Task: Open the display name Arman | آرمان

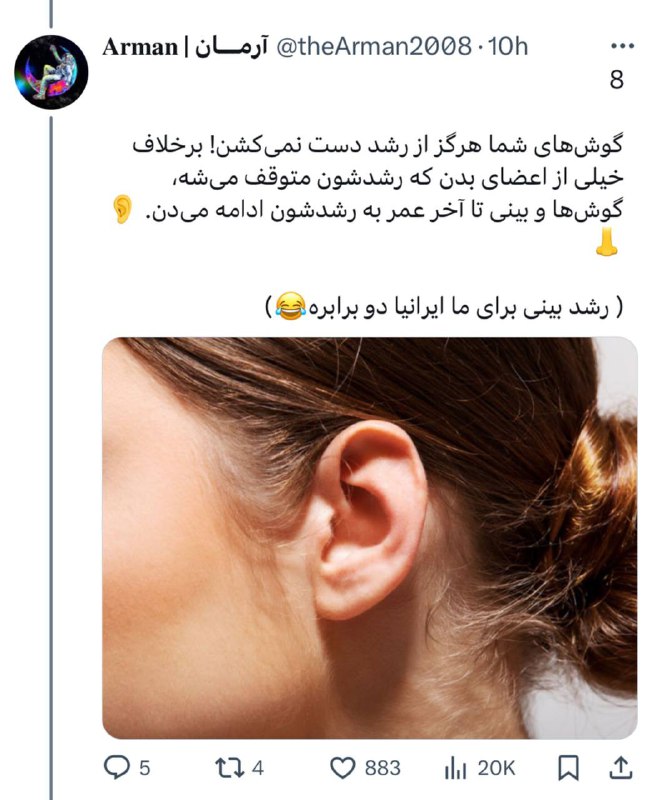Action: [x=185, y=47]
